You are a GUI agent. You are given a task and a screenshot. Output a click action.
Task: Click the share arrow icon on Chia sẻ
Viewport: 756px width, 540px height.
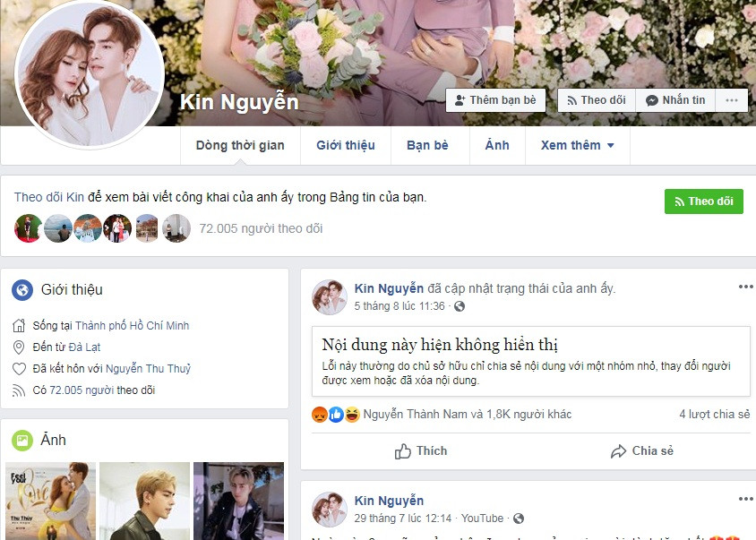pos(617,450)
